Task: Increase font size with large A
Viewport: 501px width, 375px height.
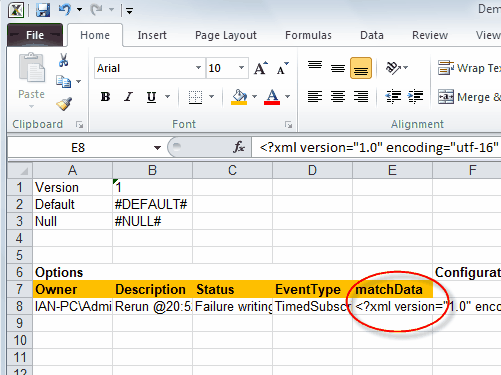Action: [x=261, y=68]
